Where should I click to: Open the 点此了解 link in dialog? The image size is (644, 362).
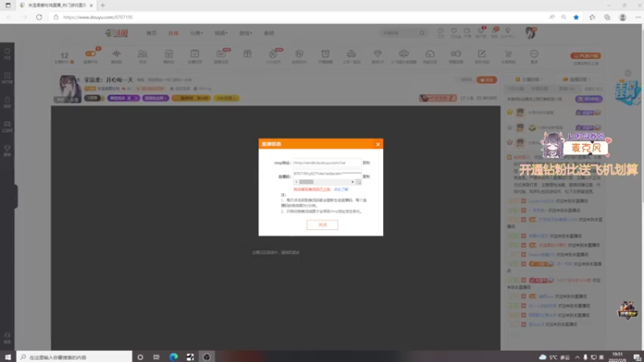point(341,190)
